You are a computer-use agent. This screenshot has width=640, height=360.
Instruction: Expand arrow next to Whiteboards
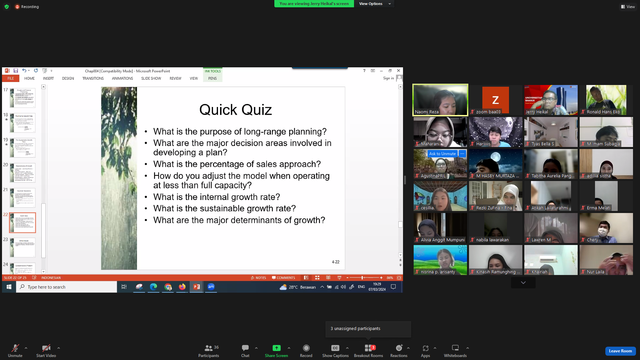[467, 348]
